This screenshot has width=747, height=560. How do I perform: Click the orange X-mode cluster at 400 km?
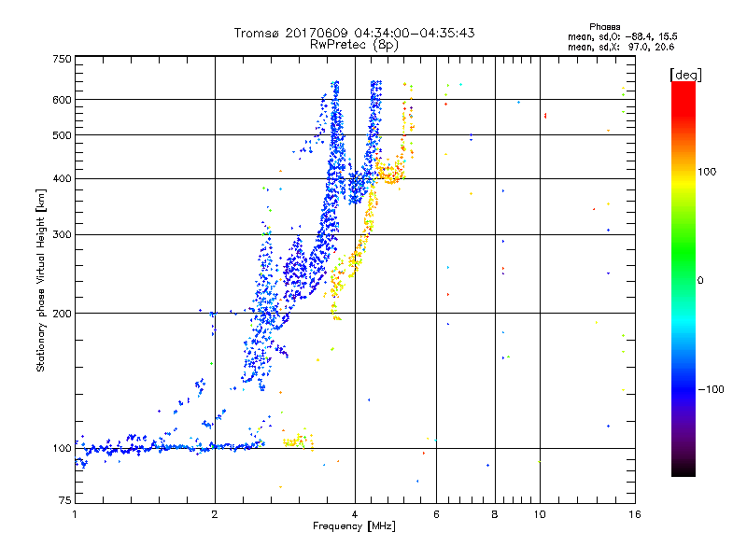[x=389, y=172]
